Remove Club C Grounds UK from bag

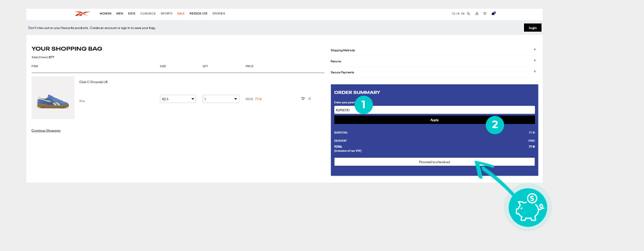[310, 99]
